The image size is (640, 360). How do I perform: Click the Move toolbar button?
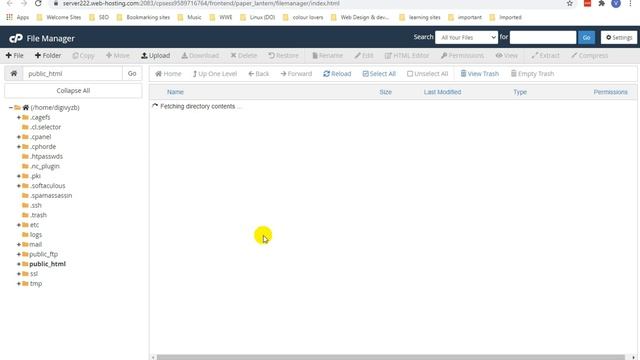coord(118,56)
